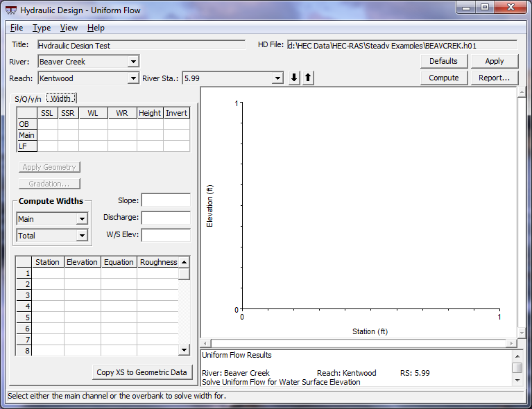Click the Defaults button
532x409 pixels.
(443, 61)
